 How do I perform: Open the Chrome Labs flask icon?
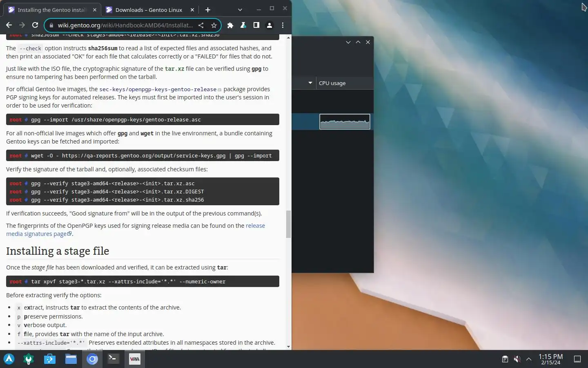(243, 25)
